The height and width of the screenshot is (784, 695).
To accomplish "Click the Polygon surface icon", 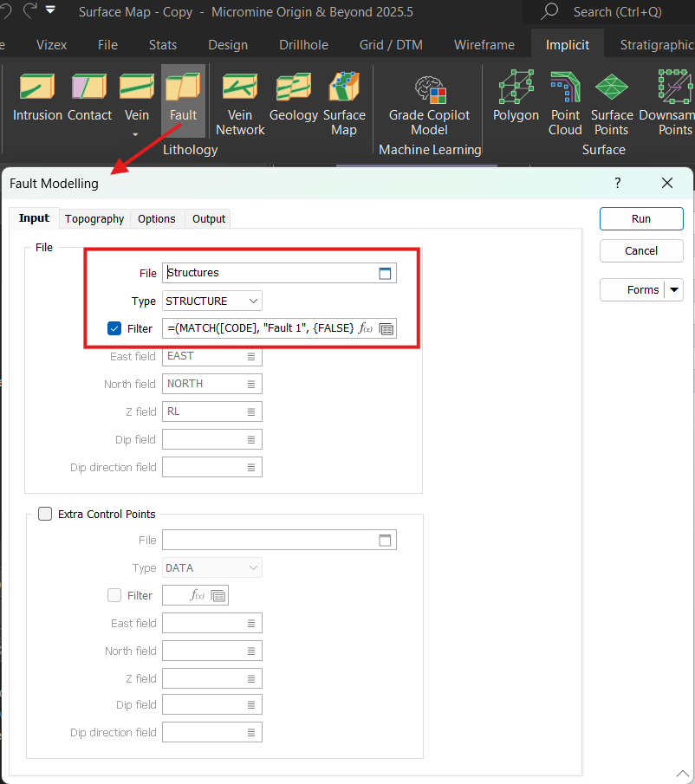I will click(x=516, y=97).
